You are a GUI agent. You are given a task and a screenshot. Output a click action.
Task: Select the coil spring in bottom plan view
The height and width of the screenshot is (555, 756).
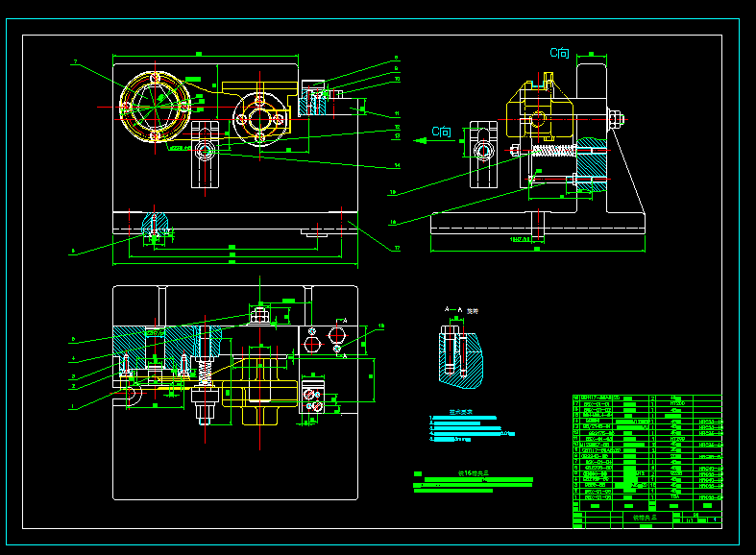206,372
